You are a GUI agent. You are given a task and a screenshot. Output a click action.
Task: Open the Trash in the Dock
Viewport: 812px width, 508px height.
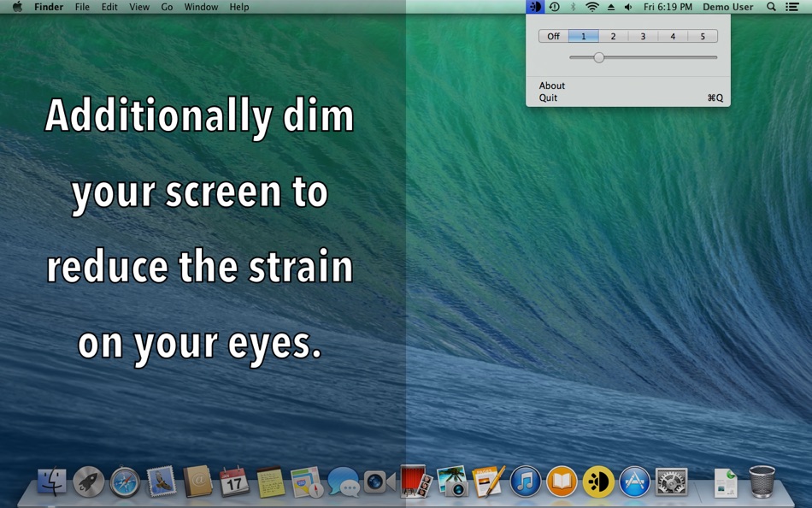(x=761, y=481)
